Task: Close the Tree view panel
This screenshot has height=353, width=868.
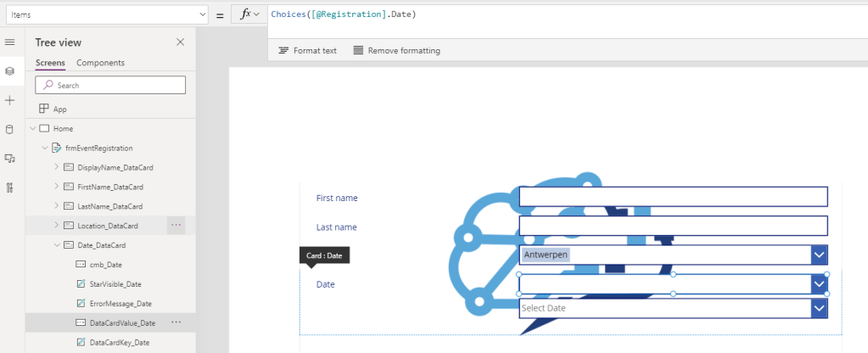Action: pos(180,42)
